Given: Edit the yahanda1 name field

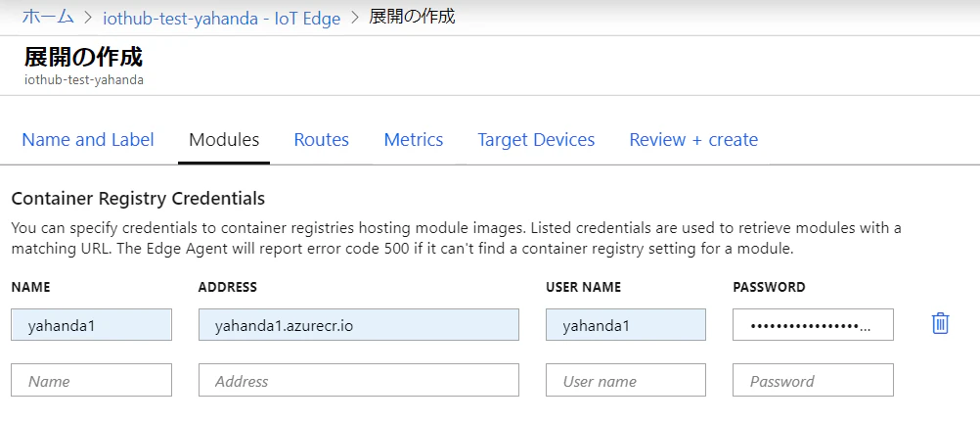Looking at the screenshot, I should pyautogui.click(x=91, y=325).
